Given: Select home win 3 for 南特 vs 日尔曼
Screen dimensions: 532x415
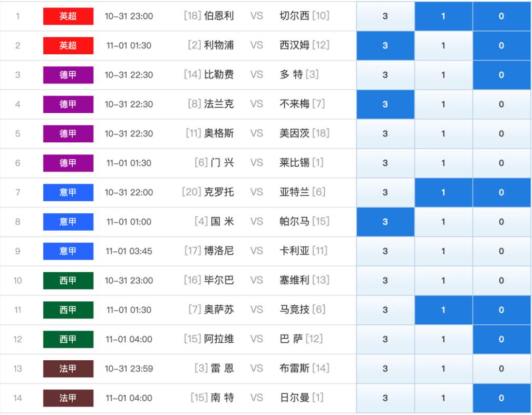Looking at the screenshot, I should [385, 398].
